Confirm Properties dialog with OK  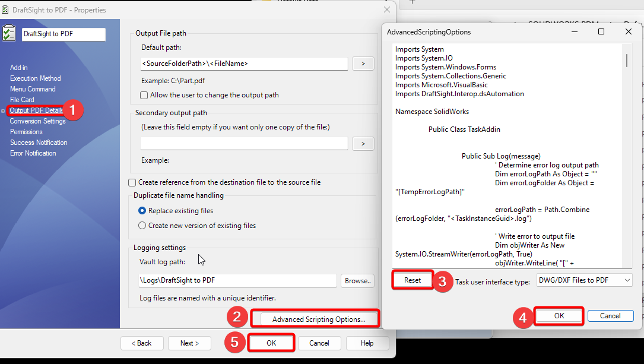(271, 343)
